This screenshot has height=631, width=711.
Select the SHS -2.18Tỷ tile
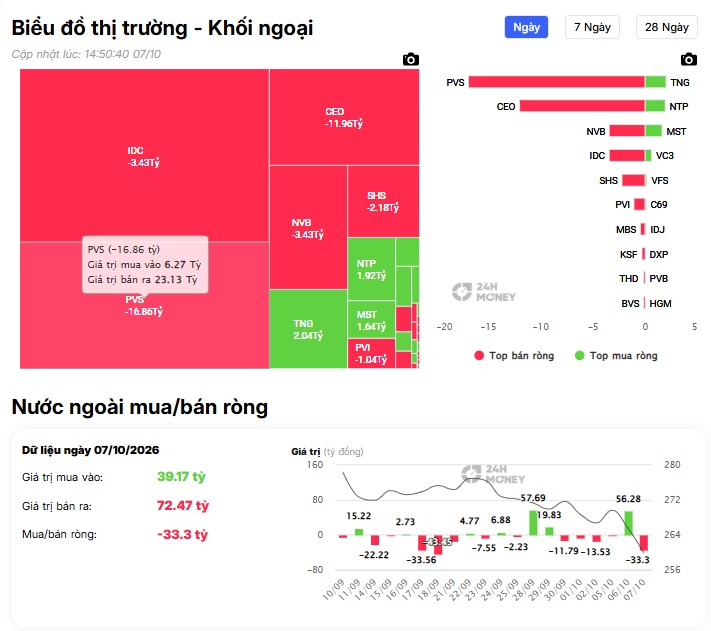tap(383, 201)
